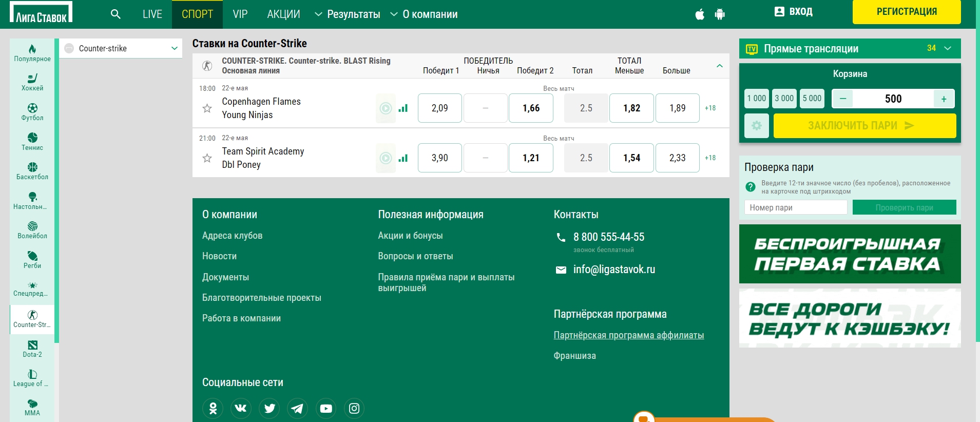Open the YouTube social icon
Viewport: 980px width, 422px height.
coord(326,408)
